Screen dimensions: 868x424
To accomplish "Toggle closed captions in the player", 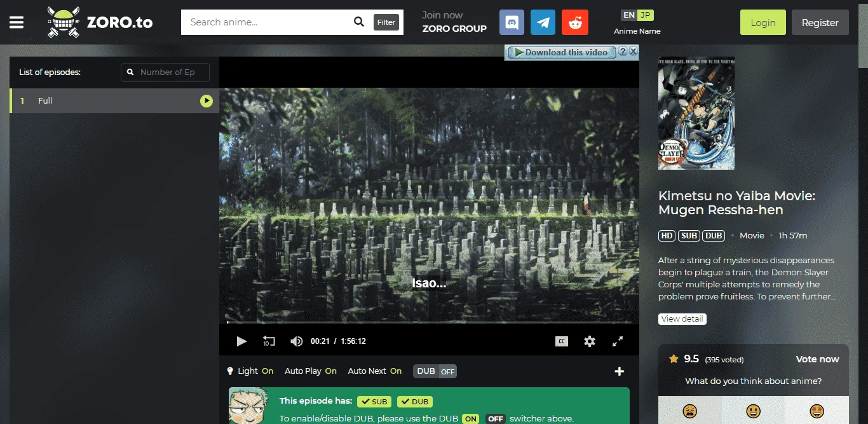I will point(562,341).
